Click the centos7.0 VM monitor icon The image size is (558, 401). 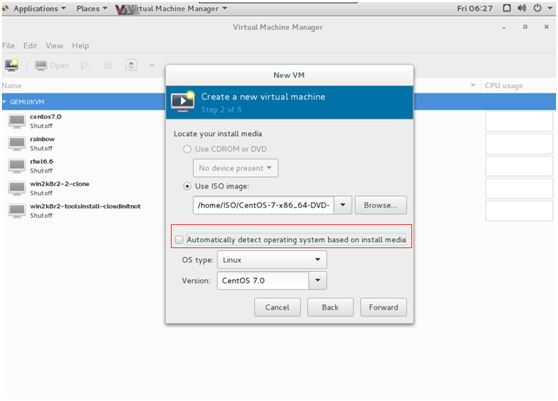(x=17, y=121)
